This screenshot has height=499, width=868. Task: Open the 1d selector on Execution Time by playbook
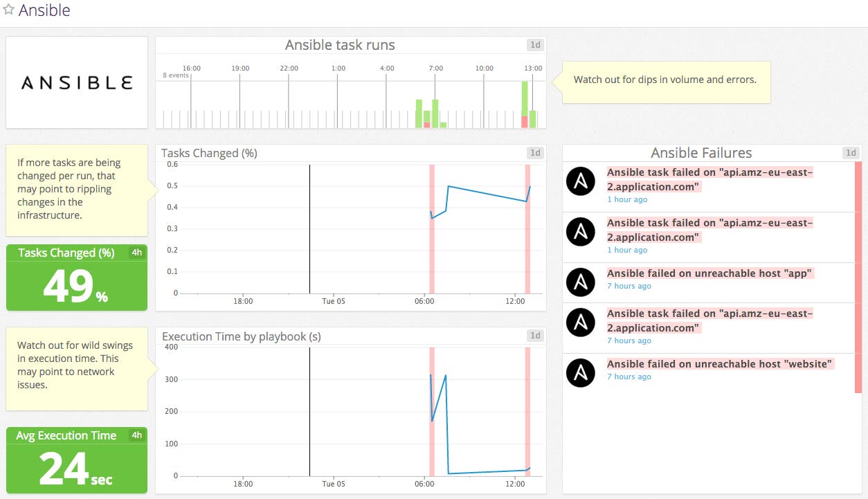pyautogui.click(x=535, y=336)
